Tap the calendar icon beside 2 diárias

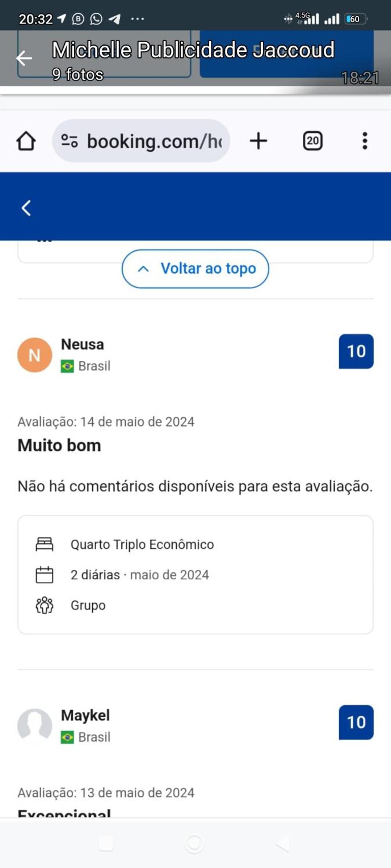point(45,575)
